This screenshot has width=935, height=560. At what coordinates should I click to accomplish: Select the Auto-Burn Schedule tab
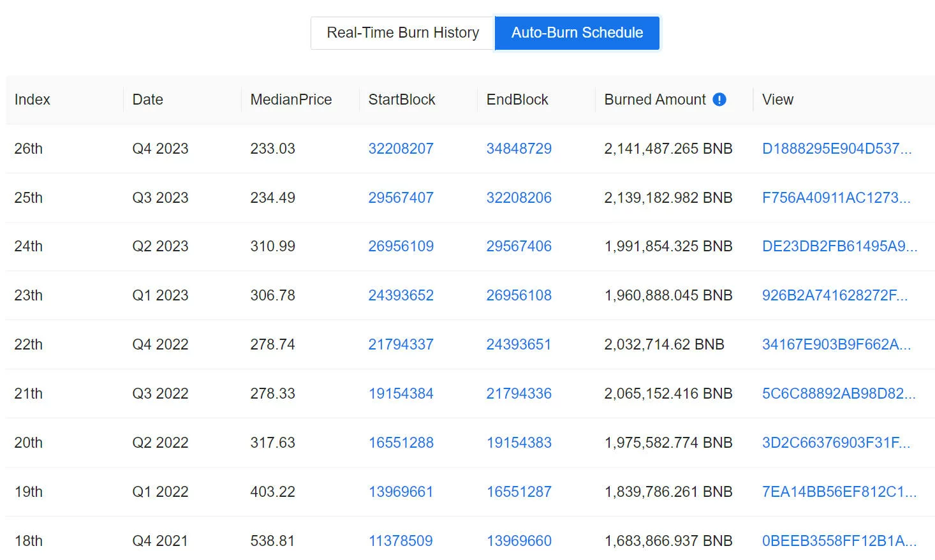[x=577, y=33]
